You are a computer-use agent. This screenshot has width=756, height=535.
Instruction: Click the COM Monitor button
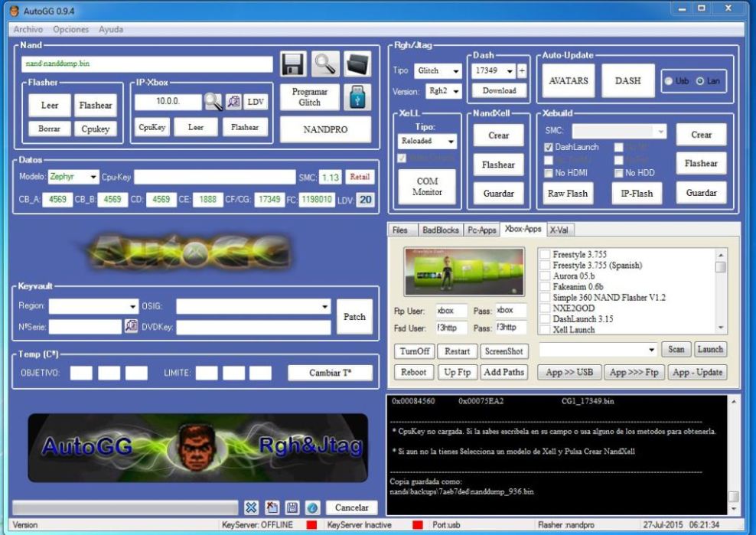tap(427, 186)
